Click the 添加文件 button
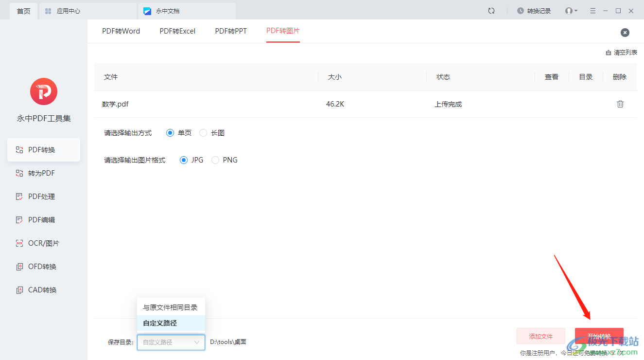Image resolution: width=644 pixels, height=360 pixels. [541, 336]
